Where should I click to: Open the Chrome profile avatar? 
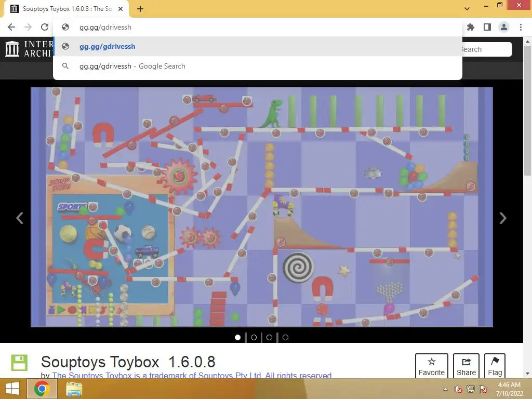click(504, 27)
